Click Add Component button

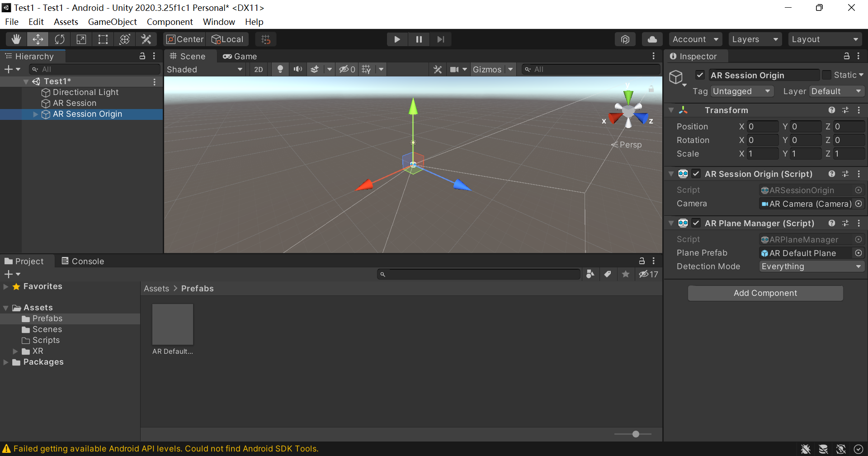coord(765,293)
